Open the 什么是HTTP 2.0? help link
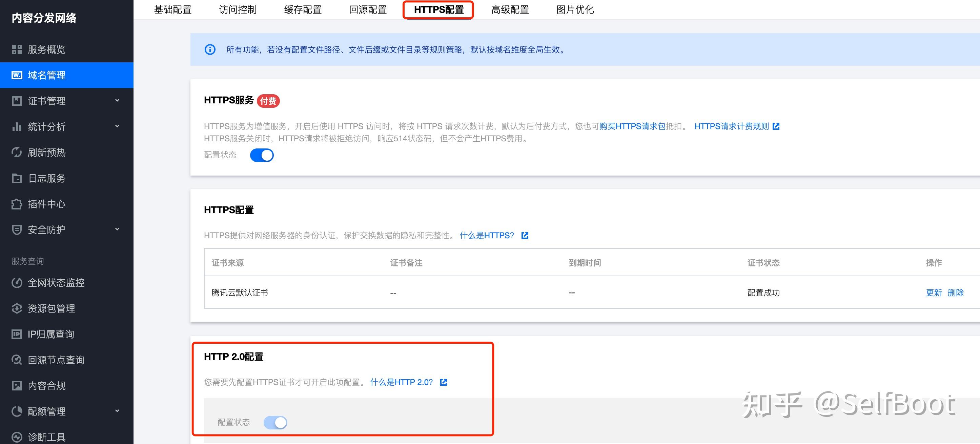 click(x=400, y=382)
